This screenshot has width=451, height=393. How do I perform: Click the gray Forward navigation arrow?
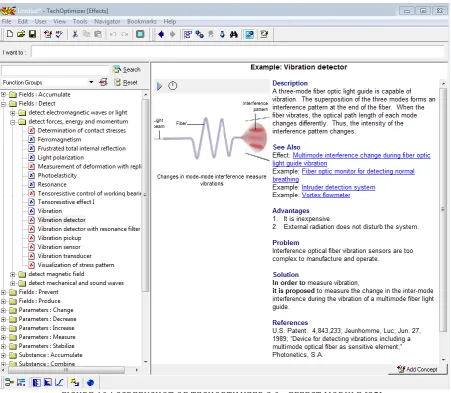point(173,34)
